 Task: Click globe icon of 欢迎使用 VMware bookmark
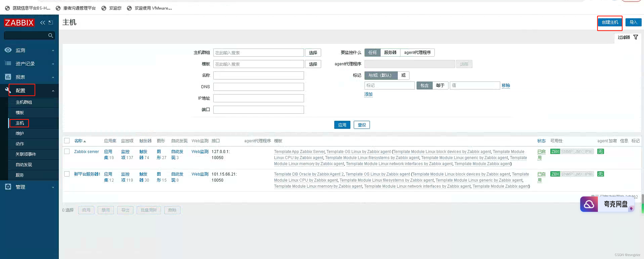[x=129, y=8]
